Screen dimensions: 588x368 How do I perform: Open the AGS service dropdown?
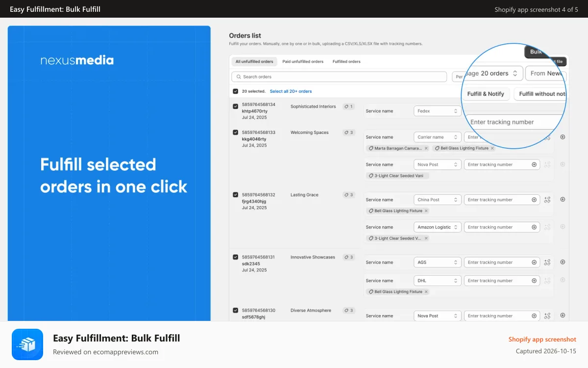(x=438, y=263)
